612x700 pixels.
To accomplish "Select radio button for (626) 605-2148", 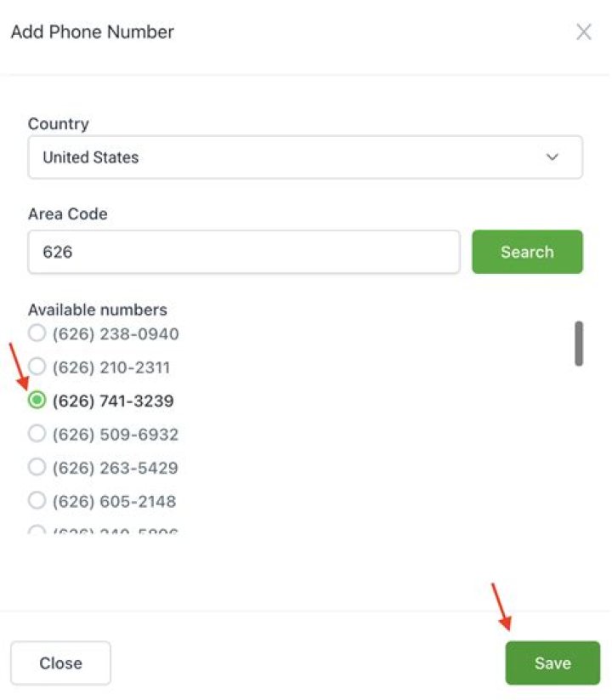I will pos(37,500).
